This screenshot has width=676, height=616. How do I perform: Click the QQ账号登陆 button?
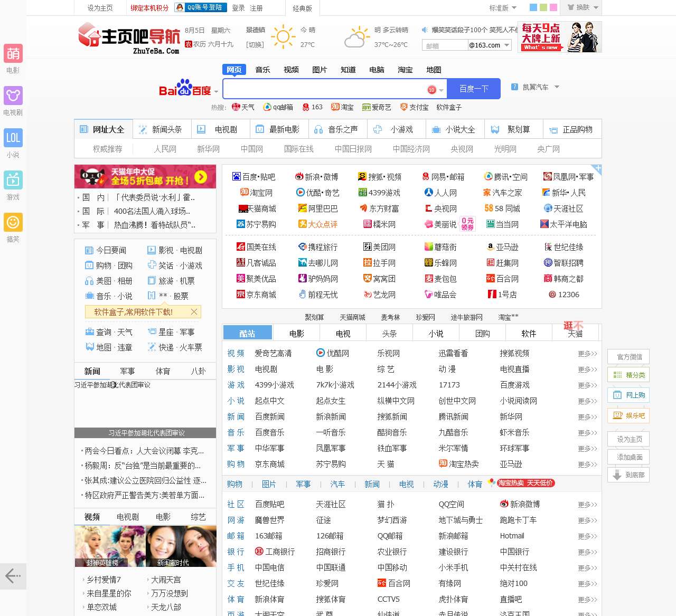(x=200, y=7)
